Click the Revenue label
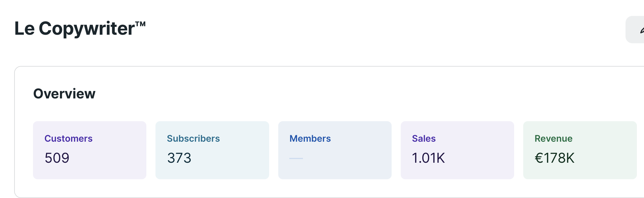The width and height of the screenshot is (644, 198). coord(553,139)
